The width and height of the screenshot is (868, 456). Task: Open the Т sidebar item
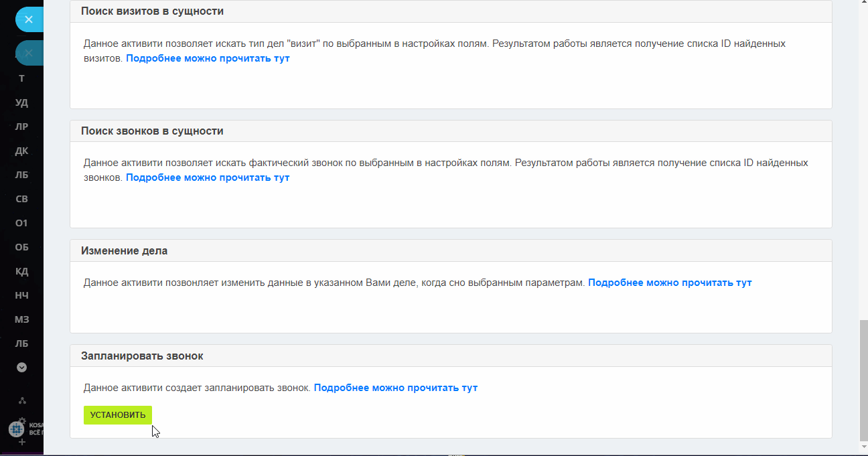21,78
